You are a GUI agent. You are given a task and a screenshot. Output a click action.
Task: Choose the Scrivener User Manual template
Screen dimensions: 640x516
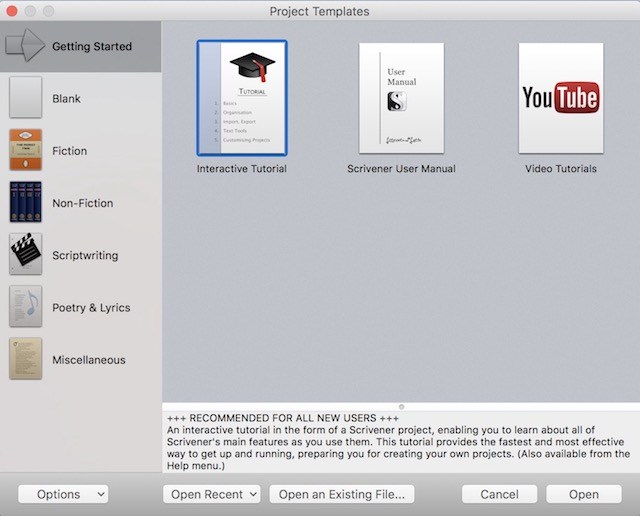401,98
